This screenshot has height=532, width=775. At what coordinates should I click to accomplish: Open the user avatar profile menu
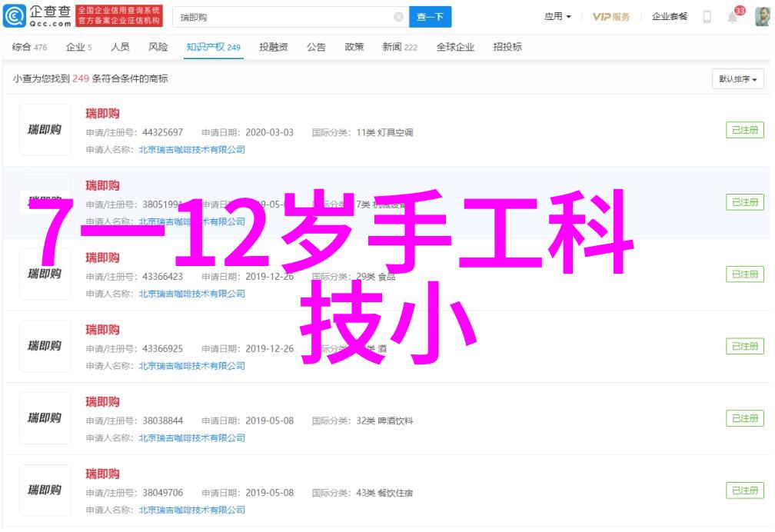point(763,16)
